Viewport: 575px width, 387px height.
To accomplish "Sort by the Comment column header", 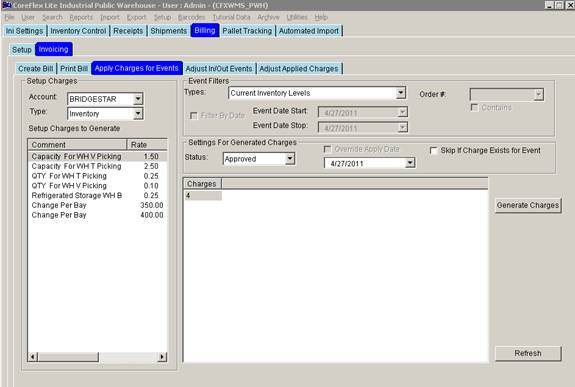I will [x=77, y=145].
